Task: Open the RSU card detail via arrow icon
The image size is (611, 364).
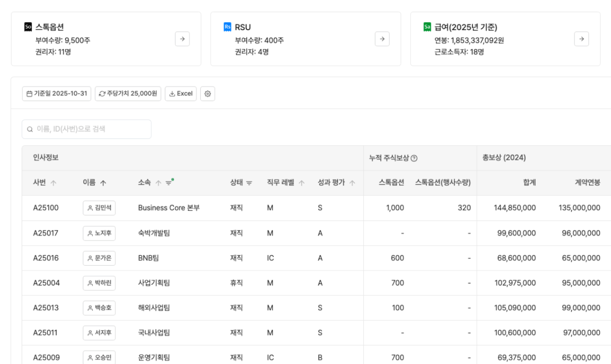Action: point(382,39)
